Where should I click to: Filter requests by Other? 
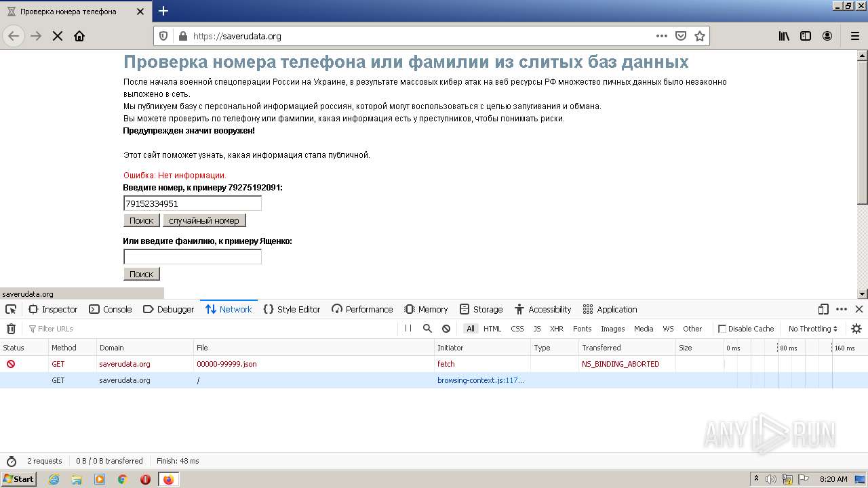tap(692, 329)
